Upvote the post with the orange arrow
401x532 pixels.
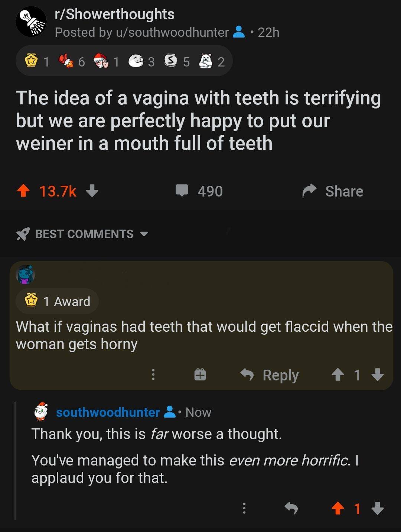23,191
